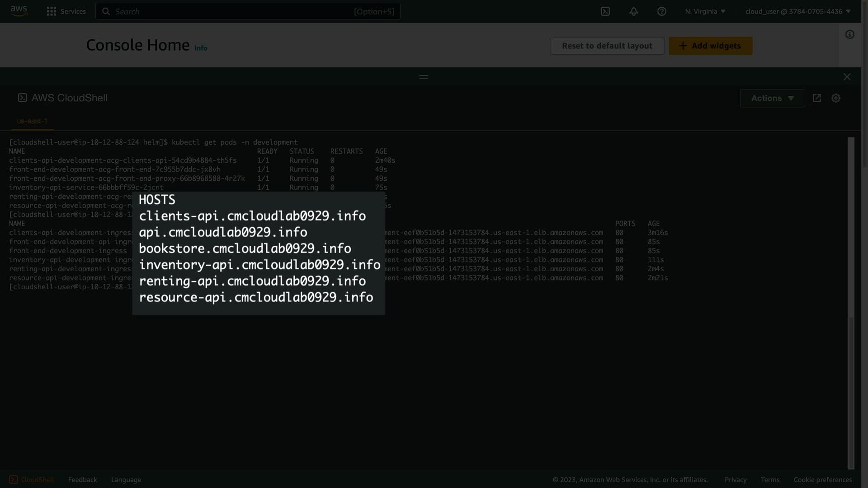Image resolution: width=868 pixels, height=488 pixels.
Task: Open the notifications bell icon
Action: [x=633, y=11]
